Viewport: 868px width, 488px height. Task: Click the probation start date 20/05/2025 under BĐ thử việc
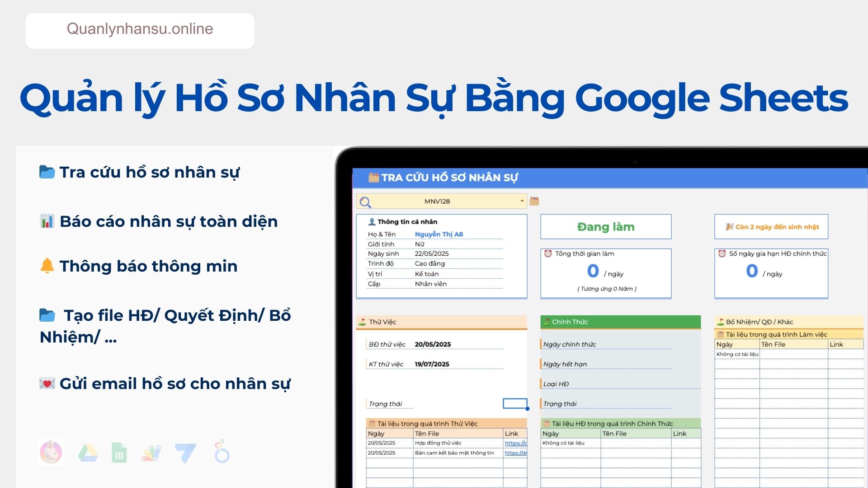(433, 344)
